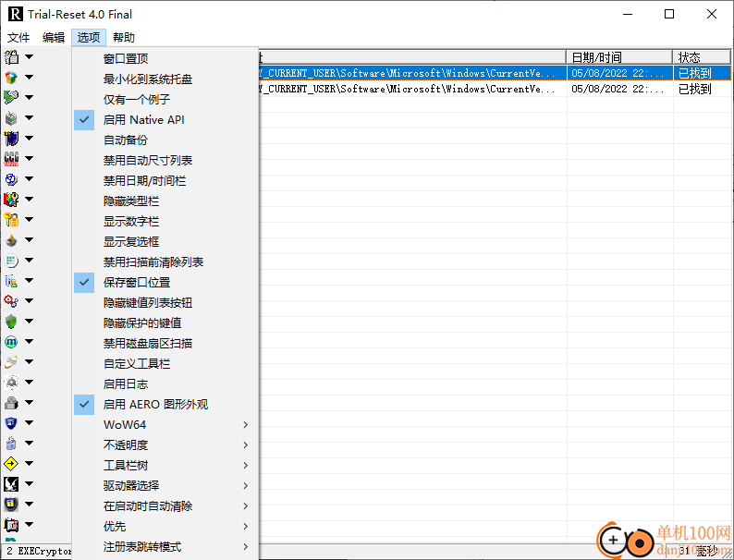This screenshot has height=560, width=734.
Task: Click the purple shield with yellow key icon
Action: (11, 138)
